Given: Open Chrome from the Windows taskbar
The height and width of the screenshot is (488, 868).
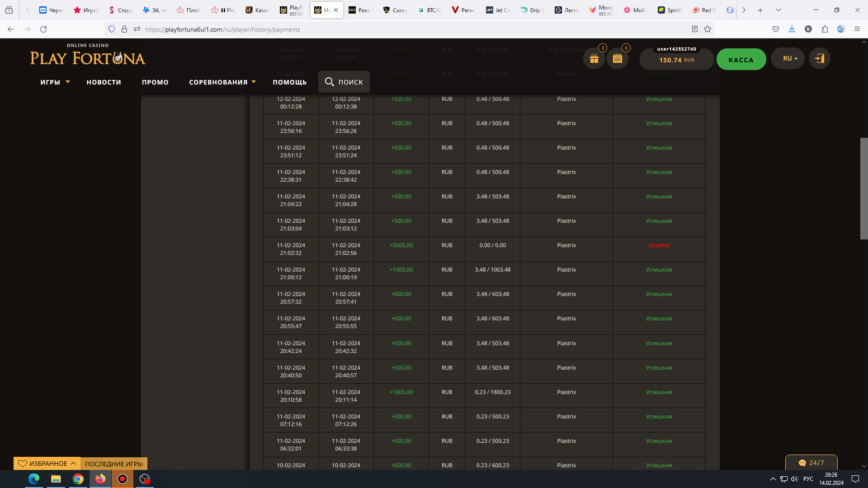Looking at the screenshot, I should click(78, 479).
